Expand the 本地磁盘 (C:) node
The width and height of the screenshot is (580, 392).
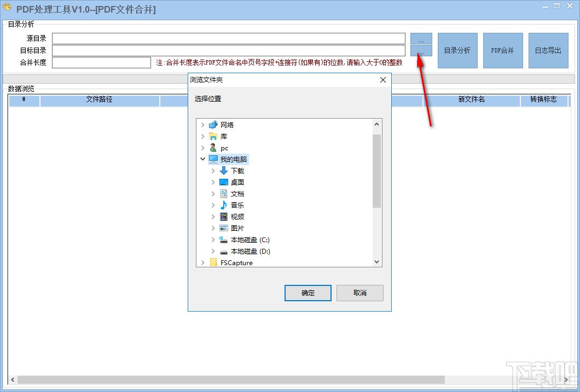[x=213, y=240]
